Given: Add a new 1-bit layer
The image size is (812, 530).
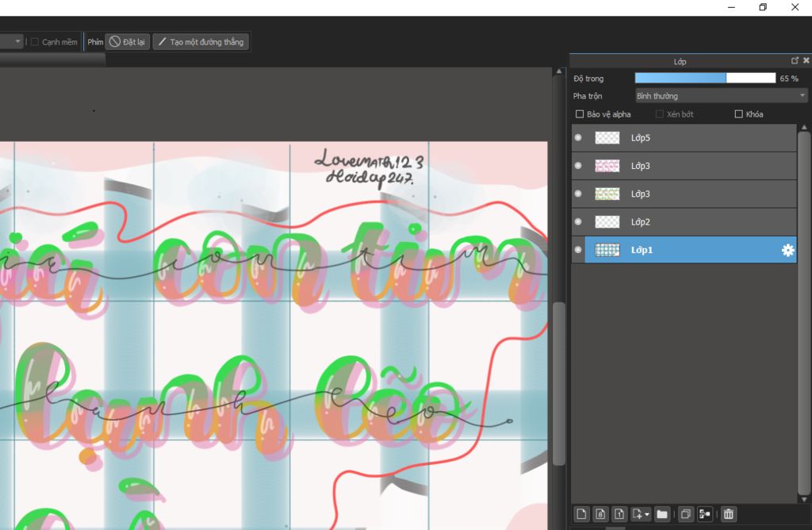Looking at the screenshot, I should tap(620, 514).
